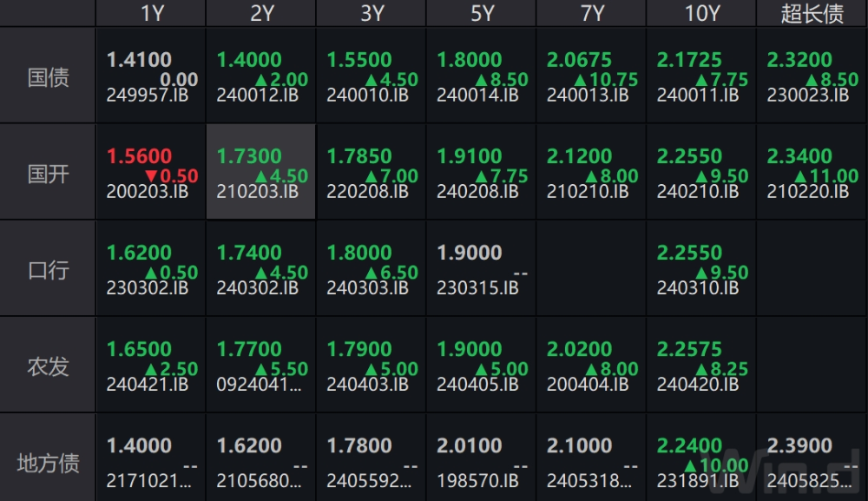
Task: Open the highlighted 210203.IB bond cell
Action: pyautogui.click(x=260, y=173)
